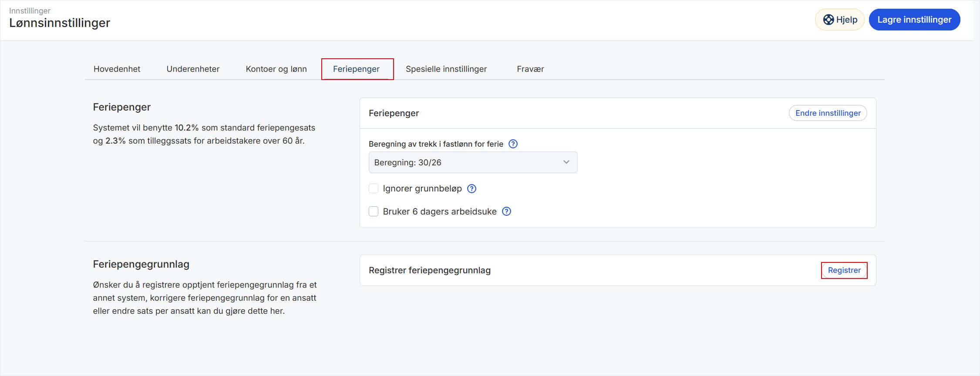Image resolution: width=980 pixels, height=376 pixels.
Task: Click help icon next to Ignorer grunnbeløp
Action: click(x=471, y=189)
